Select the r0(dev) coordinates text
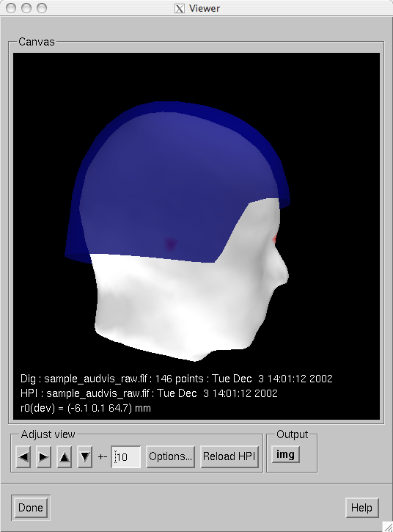Viewport: 393px width, 532px height. click(86, 408)
